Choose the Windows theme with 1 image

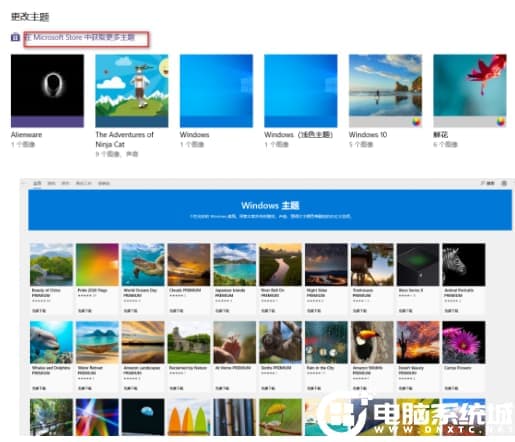click(x=216, y=91)
